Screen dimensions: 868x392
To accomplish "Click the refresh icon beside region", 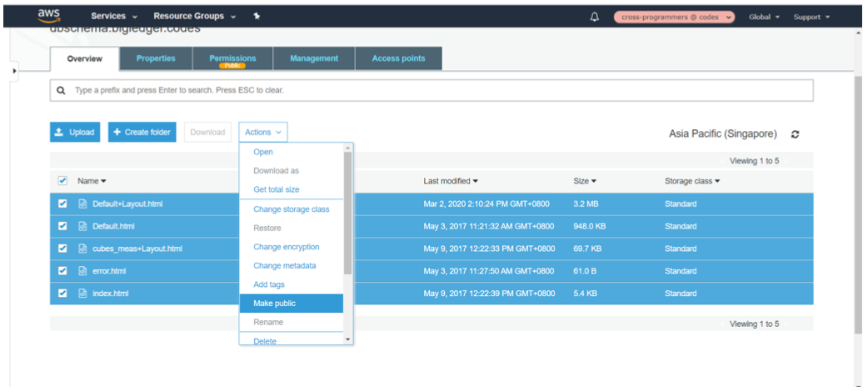I will [x=796, y=134].
